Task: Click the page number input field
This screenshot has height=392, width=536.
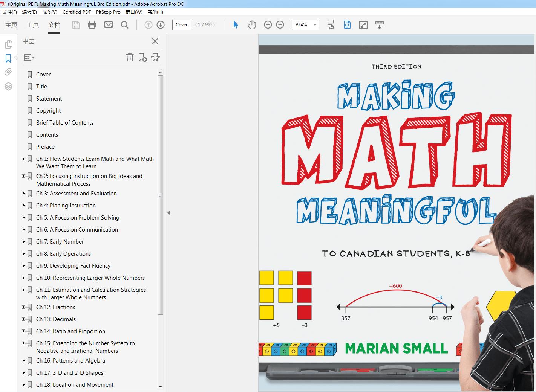Action: click(182, 25)
